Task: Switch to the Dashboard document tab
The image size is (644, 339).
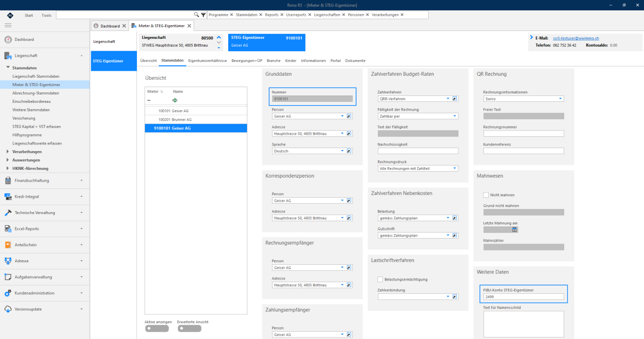Action: pyautogui.click(x=110, y=26)
